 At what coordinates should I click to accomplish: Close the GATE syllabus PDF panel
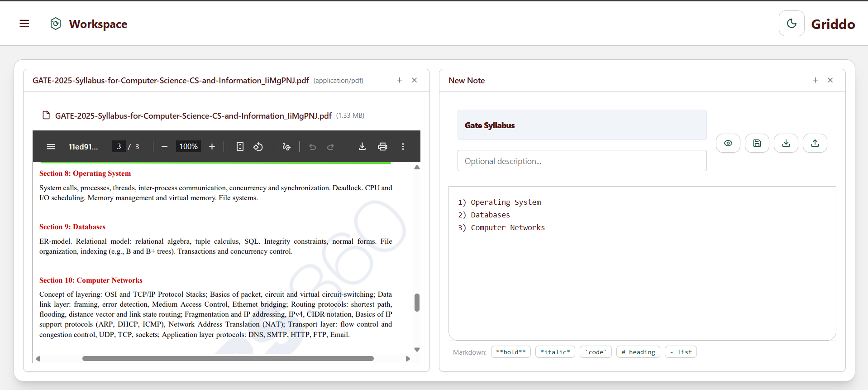tap(415, 80)
